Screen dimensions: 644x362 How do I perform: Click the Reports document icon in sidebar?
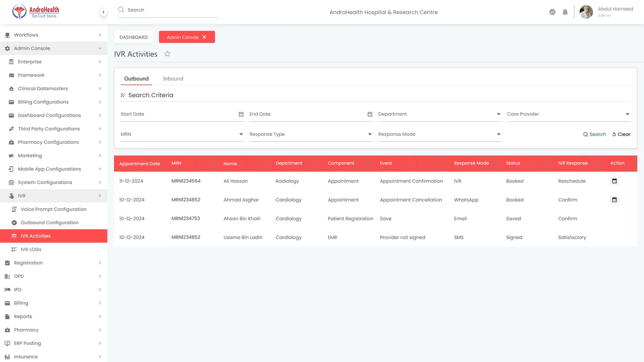click(7, 317)
